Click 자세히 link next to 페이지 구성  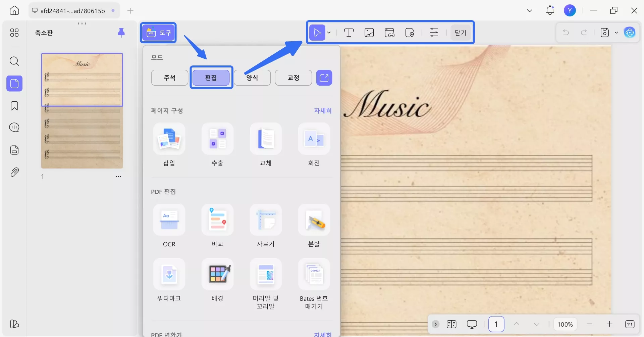pyautogui.click(x=323, y=111)
